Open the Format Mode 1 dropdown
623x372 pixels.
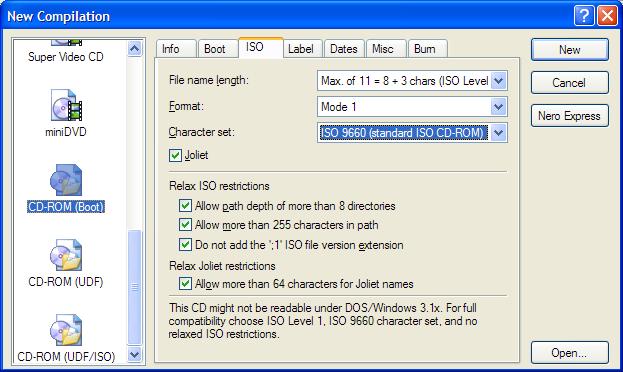pos(498,107)
